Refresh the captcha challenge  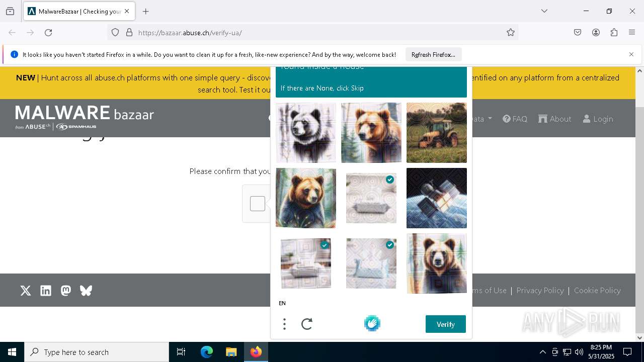[x=307, y=324]
